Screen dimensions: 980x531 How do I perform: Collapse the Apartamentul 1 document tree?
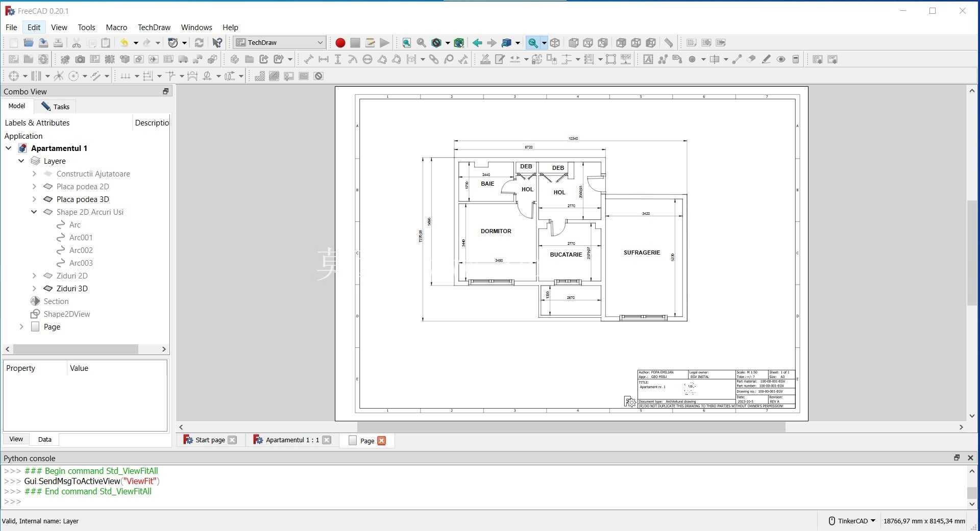(x=9, y=148)
